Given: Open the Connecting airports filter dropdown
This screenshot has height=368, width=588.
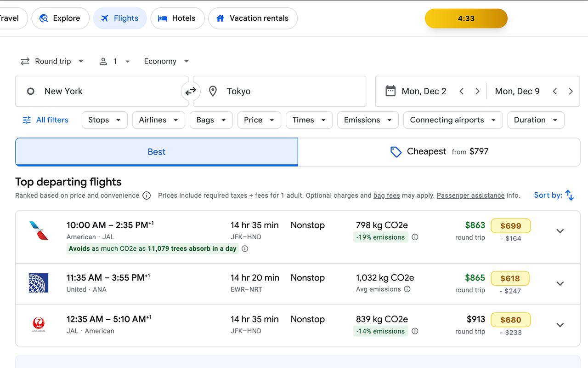Looking at the screenshot, I should click(x=453, y=120).
